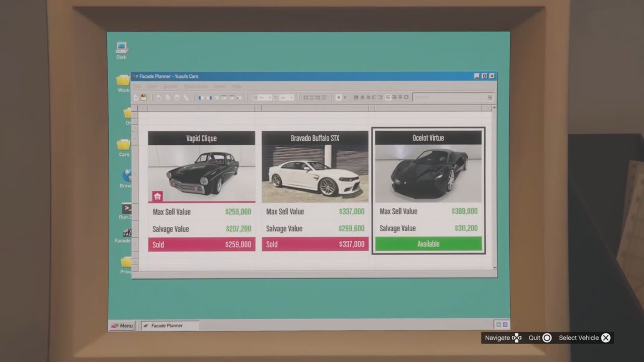Image resolution: width=644 pixels, height=362 pixels.
Task: Click the save floppy disk toolbar icon
Action: point(143,98)
